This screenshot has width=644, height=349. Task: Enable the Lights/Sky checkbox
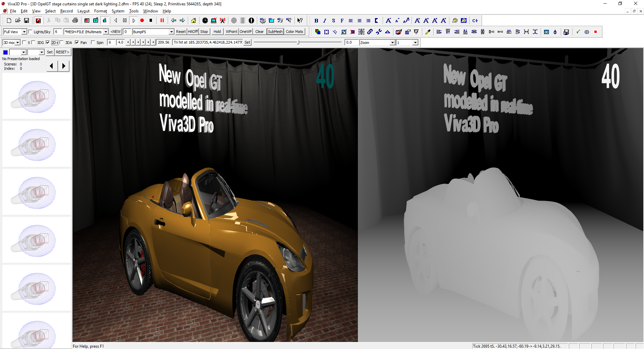click(30, 32)
